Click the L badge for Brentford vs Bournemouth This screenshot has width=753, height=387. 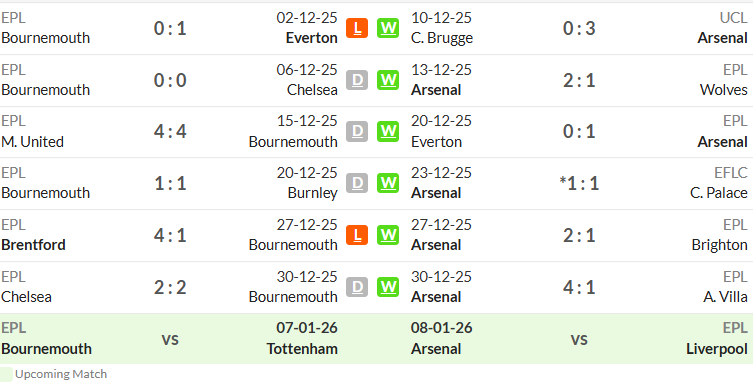pyautogui.click(x=357, y=235)
